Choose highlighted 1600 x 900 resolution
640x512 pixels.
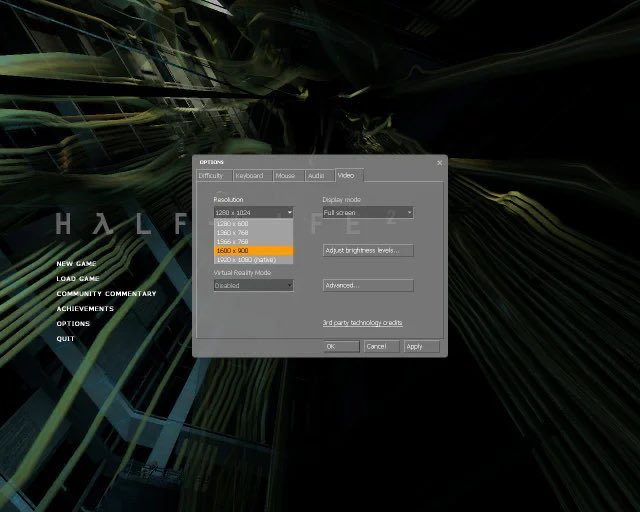[253, 251]
